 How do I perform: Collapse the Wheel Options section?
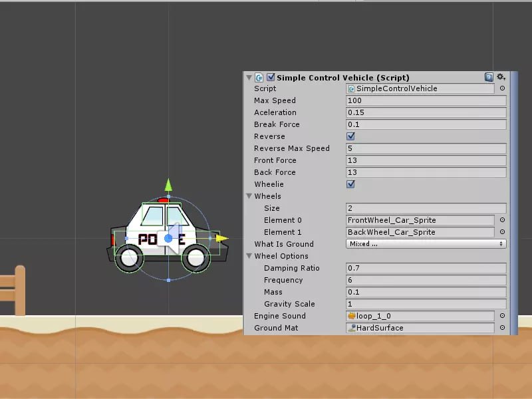point(249,256)
